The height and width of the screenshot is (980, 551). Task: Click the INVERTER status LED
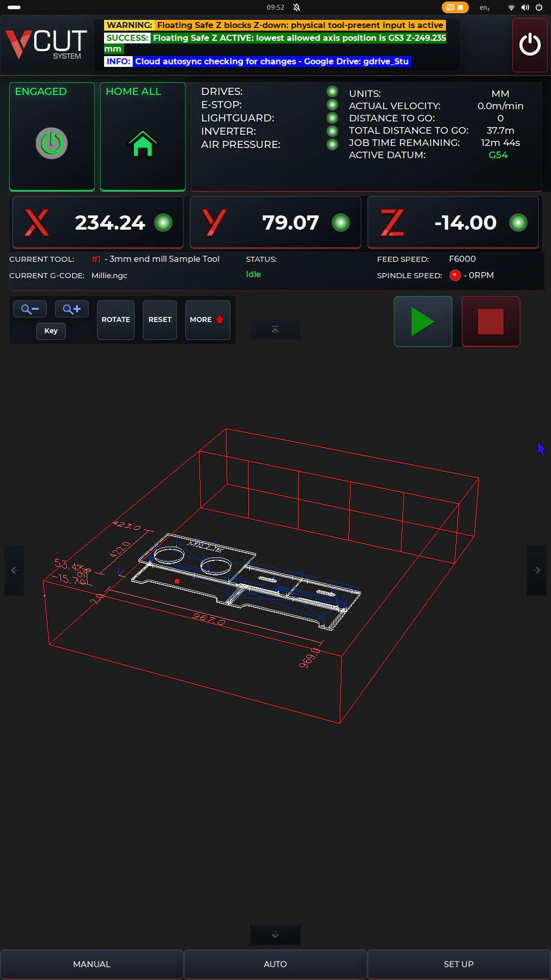coord(332,131)
